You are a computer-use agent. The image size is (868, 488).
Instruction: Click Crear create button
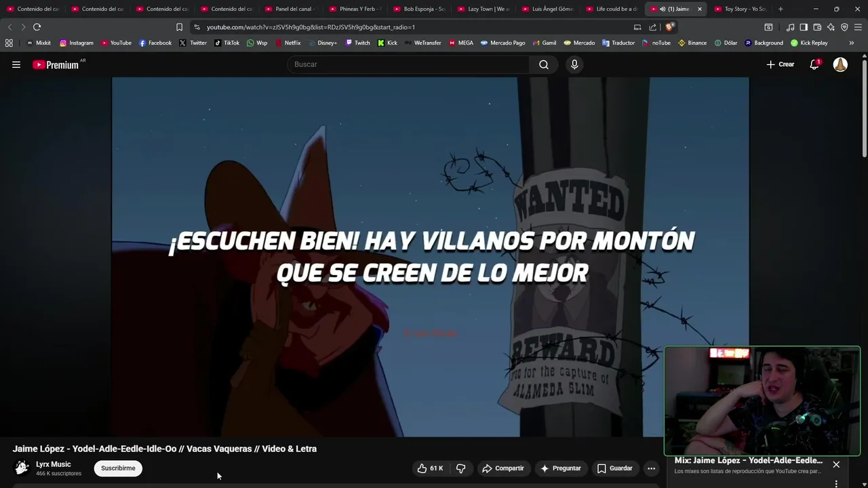781,64
